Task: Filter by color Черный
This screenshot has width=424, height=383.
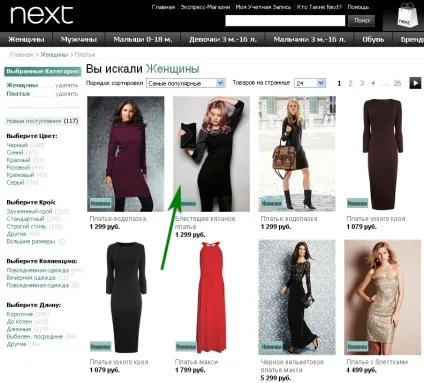Action: tap(17, 145)
